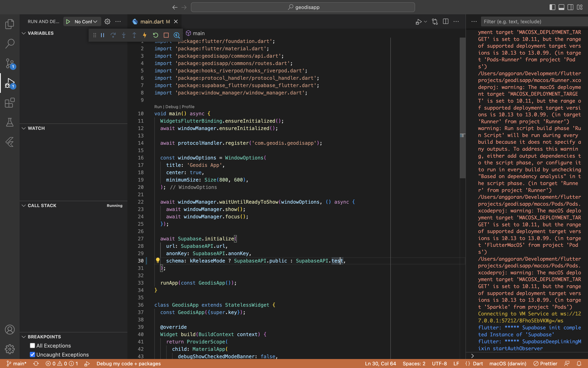Select the main.dart editor tab
This screenshot has height=368, width=588.
point(155,21)
